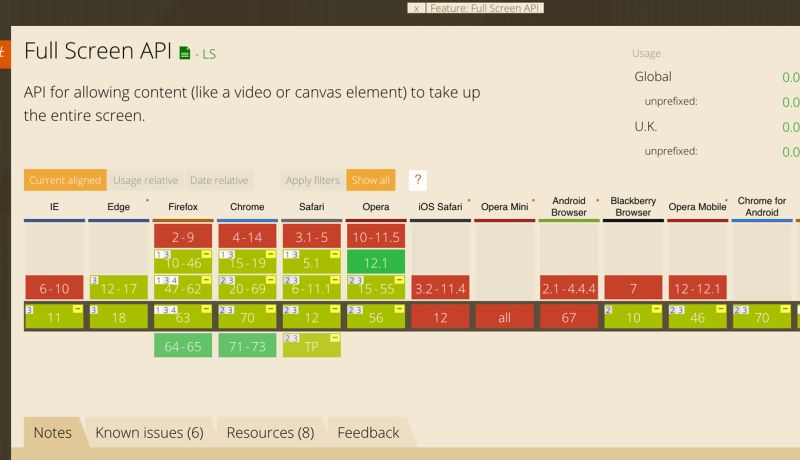
Task: Select the Opera 12.1 cell
Action: tap(376, 262)
